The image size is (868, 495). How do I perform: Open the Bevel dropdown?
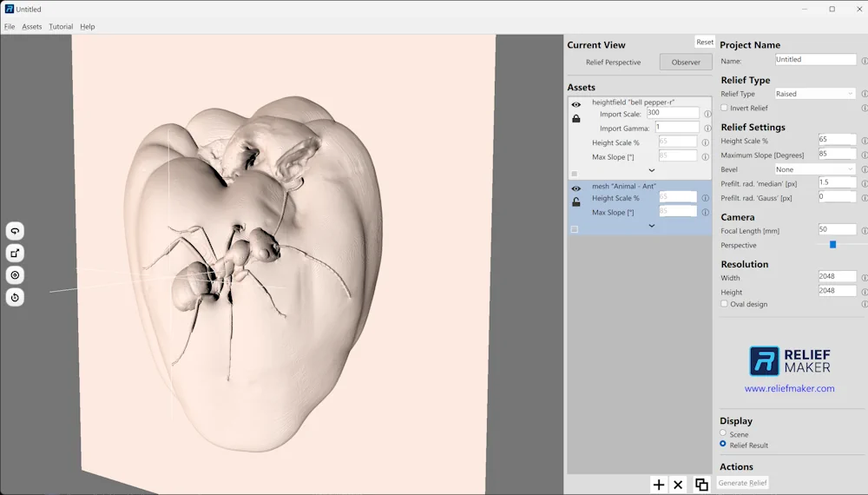(815, 169)
